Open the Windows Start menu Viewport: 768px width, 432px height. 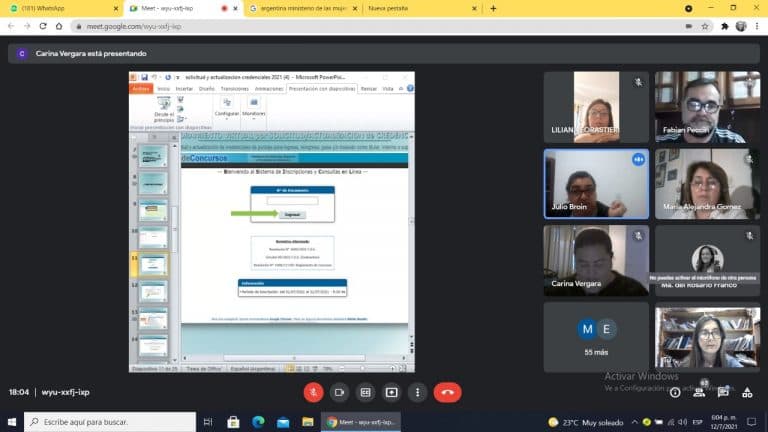pyautogui.click(x=12, y=422)
